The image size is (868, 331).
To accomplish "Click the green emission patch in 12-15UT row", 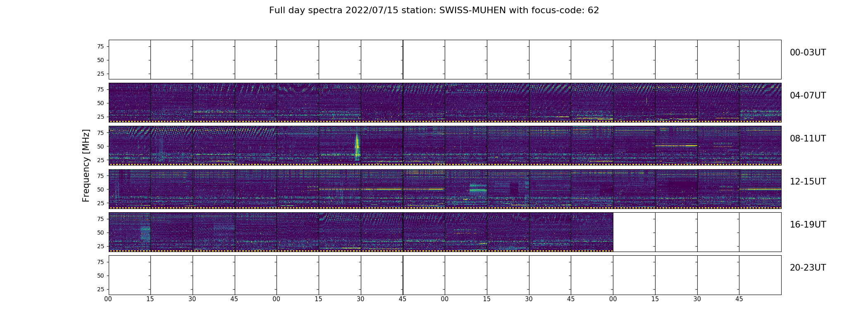I will (x=478, y=189).
